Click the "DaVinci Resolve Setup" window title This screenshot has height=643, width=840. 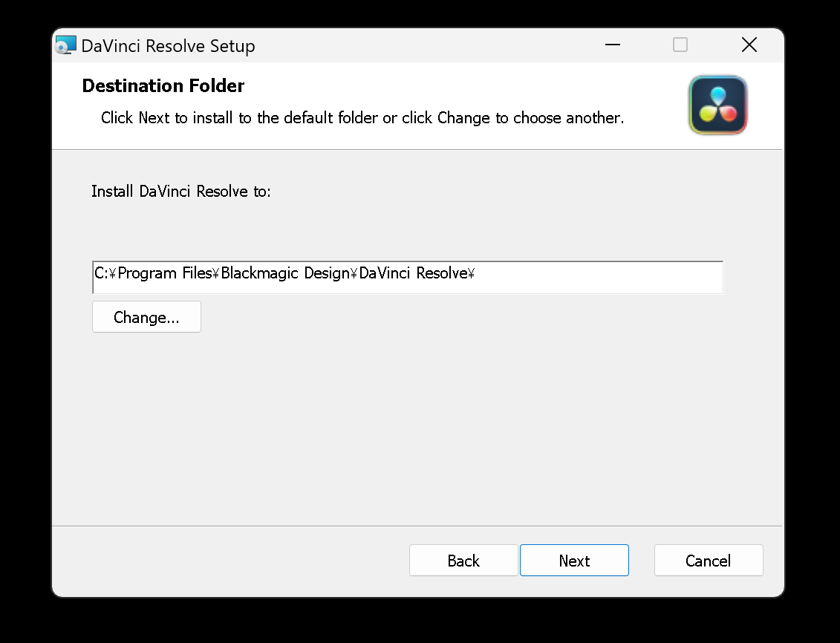point(168,46)
